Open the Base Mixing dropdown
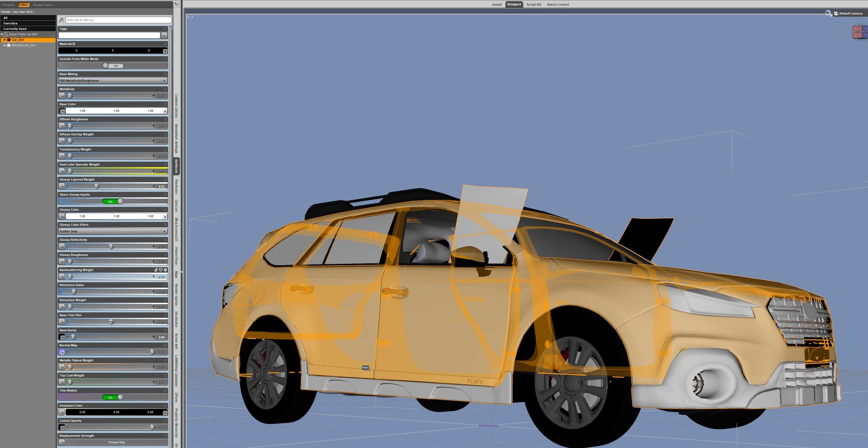The height and width of the screenshot is (448, 868). point(112,81)
